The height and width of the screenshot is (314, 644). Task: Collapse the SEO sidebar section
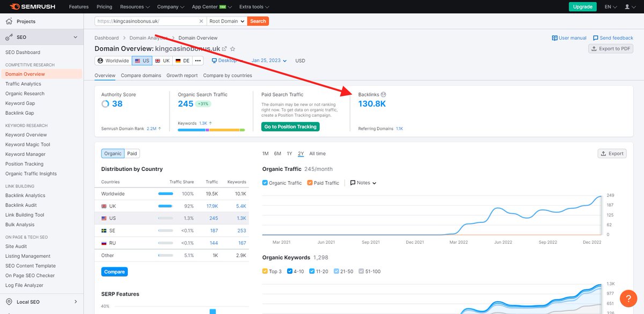click(75, 38)
